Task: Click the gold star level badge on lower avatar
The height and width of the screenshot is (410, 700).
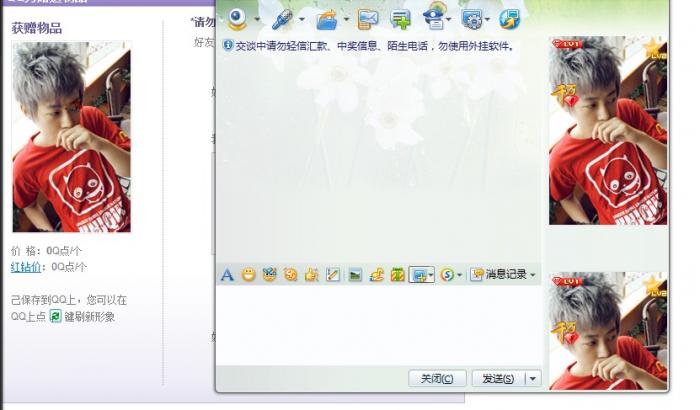Action: 654,286
